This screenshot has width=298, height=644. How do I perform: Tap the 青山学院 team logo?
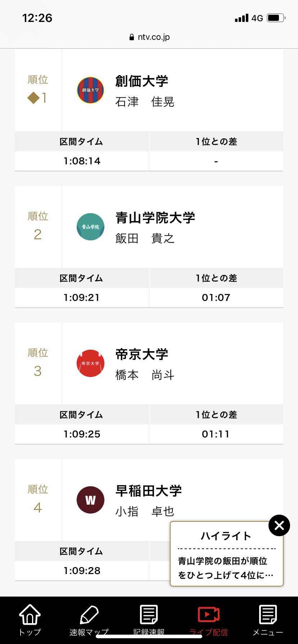coord(91,227)
